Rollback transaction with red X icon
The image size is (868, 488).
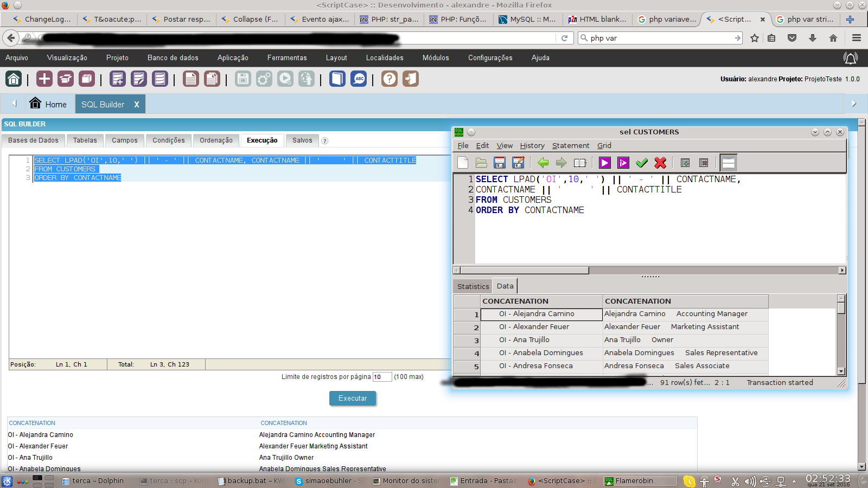(x=660, y=163)
